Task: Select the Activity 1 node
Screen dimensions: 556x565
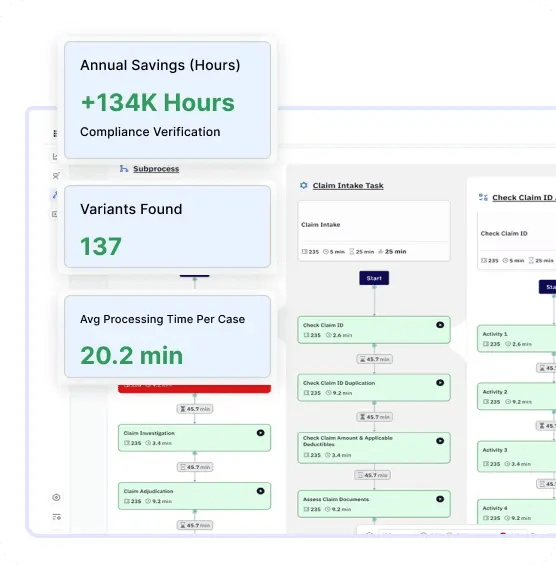Action: coord(516,339)
